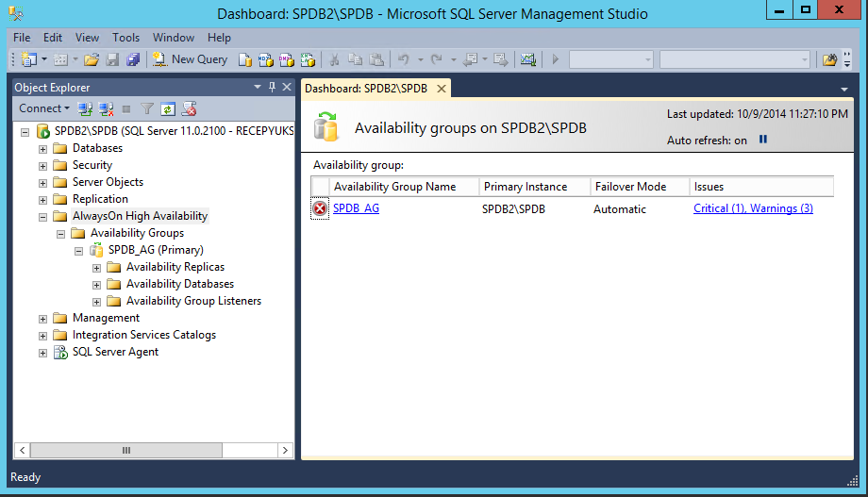Screen dimensions: 868x497
Task: Click the Navigate Backward icon
Action: 471,59
